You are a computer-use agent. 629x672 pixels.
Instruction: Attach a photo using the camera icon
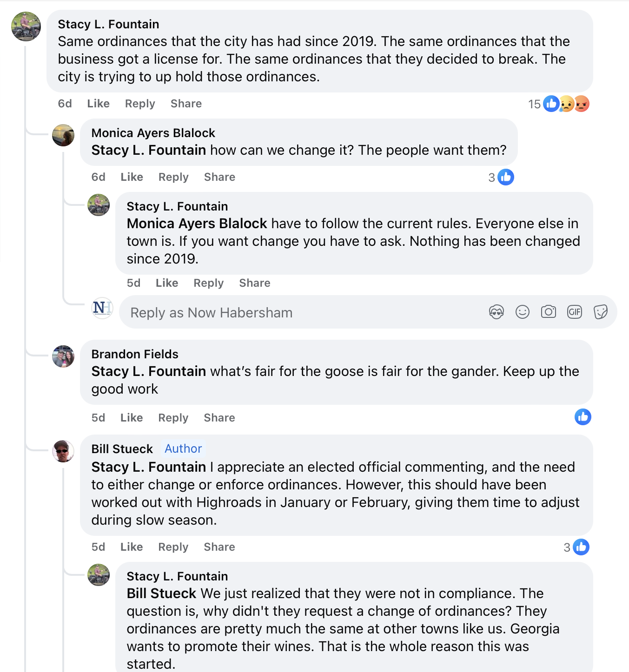pyautogui.click(x=548, y=312)
